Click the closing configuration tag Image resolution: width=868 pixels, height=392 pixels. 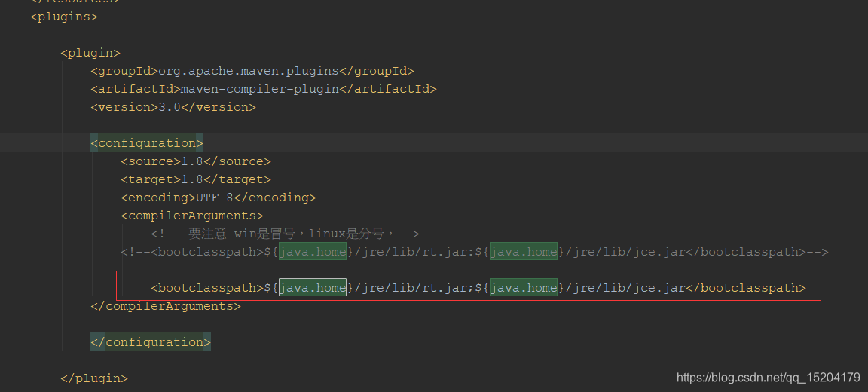coord(151,342)
